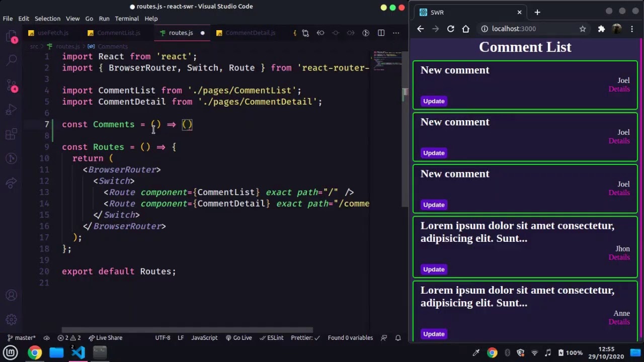This screenshot has width=644, height=362.
Task: Click the unsaved dot on the routes.js tab
Action: coord(202,33)
